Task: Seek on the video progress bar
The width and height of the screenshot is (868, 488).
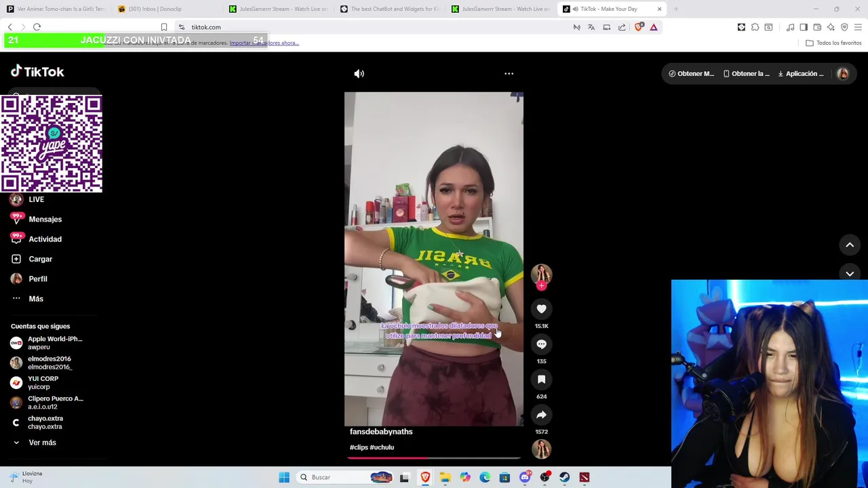Action: click(x=434, y=458)
